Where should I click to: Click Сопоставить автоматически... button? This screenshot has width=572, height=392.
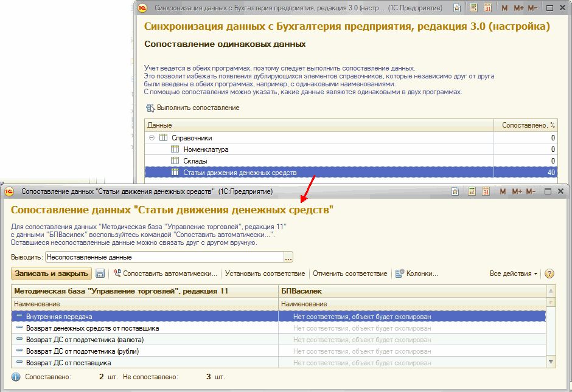tap(166, 273)
